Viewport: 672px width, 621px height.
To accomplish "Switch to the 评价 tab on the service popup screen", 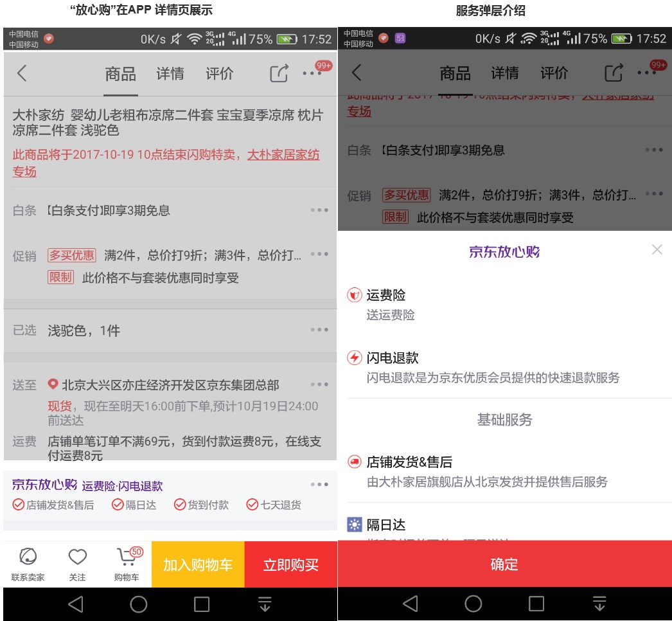I will pos(554,73).
